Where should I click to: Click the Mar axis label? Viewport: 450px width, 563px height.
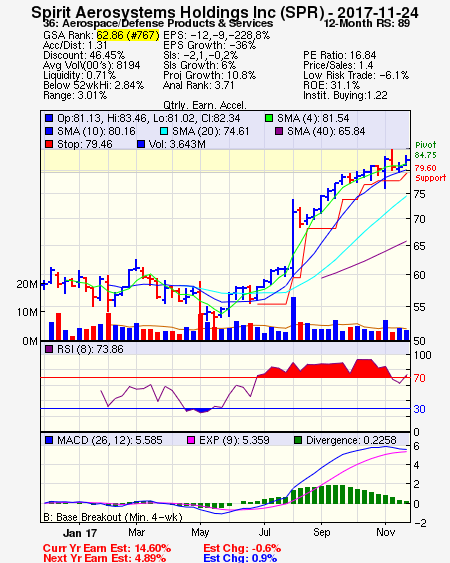136,532
